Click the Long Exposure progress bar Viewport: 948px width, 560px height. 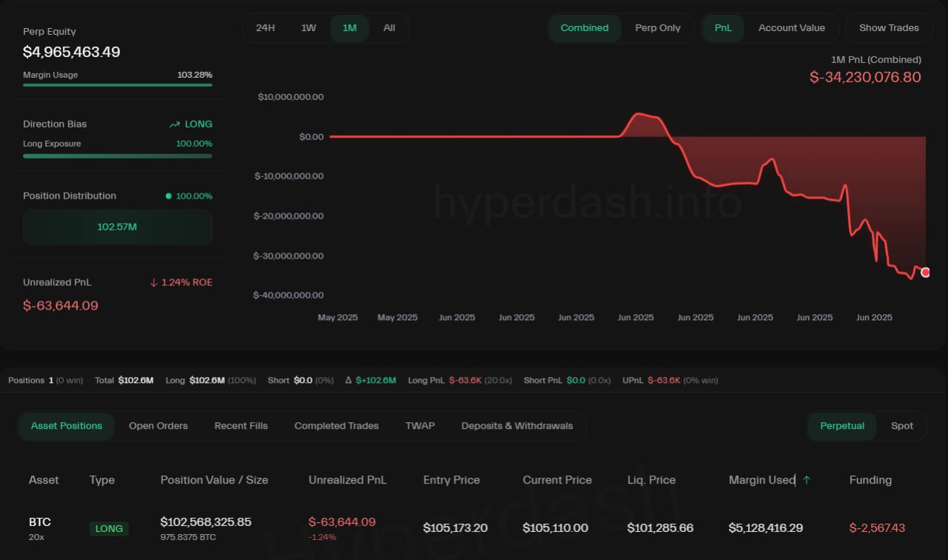coord(118,156)
